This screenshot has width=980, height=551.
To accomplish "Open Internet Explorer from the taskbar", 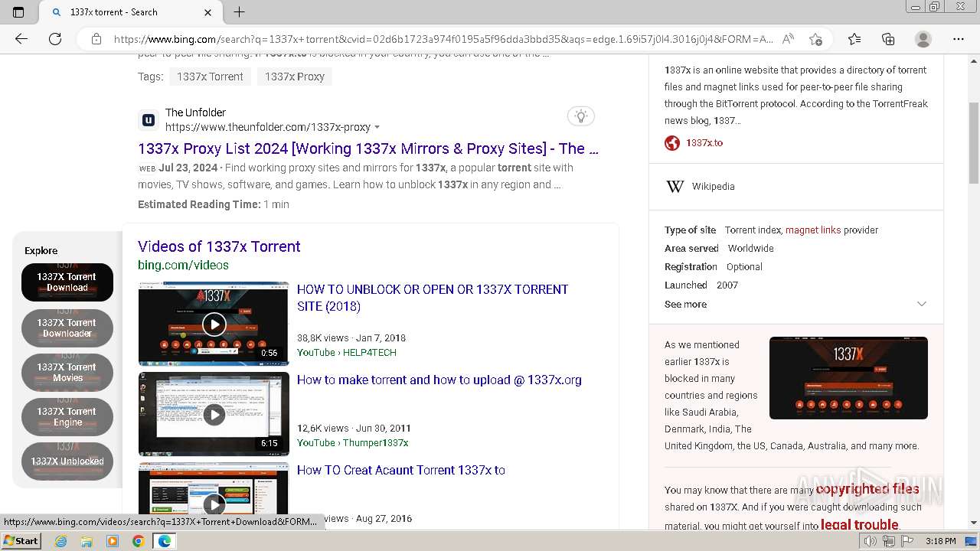I will pos(61,541).
